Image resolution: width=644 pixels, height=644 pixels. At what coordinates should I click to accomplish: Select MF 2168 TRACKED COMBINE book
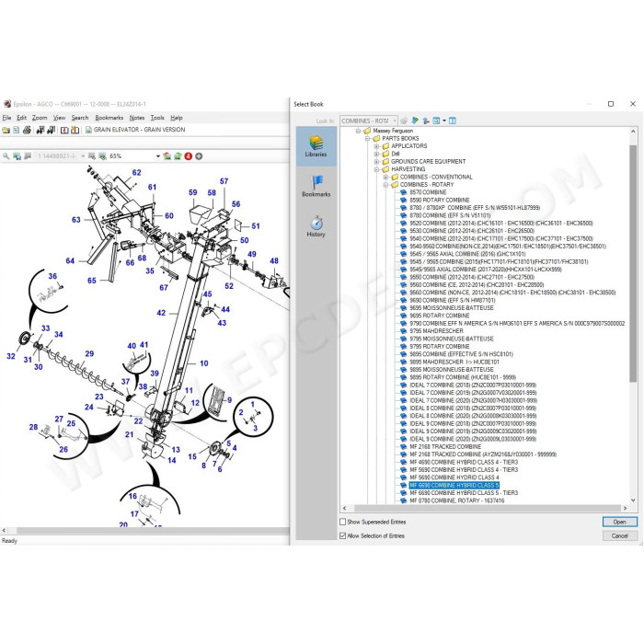445,447
